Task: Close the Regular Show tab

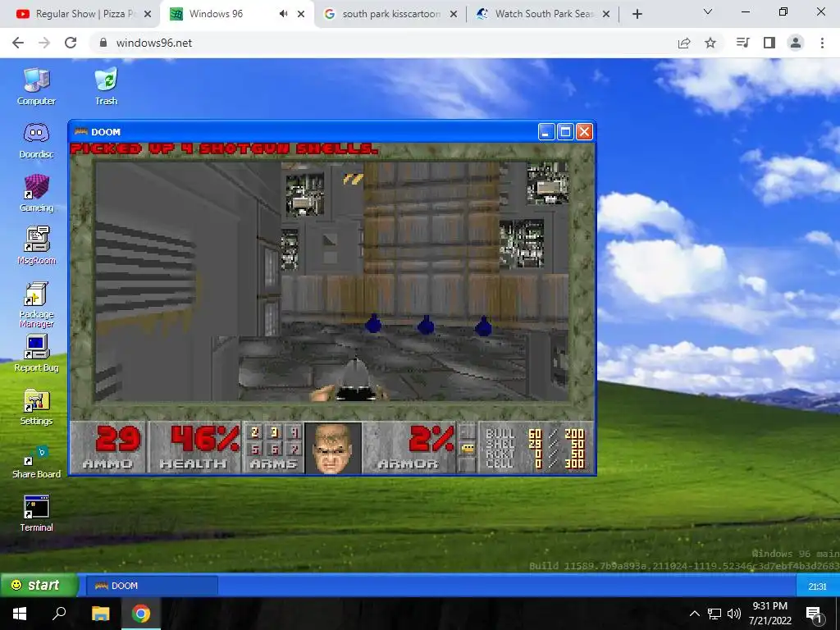Action: (x=148, y=14)
